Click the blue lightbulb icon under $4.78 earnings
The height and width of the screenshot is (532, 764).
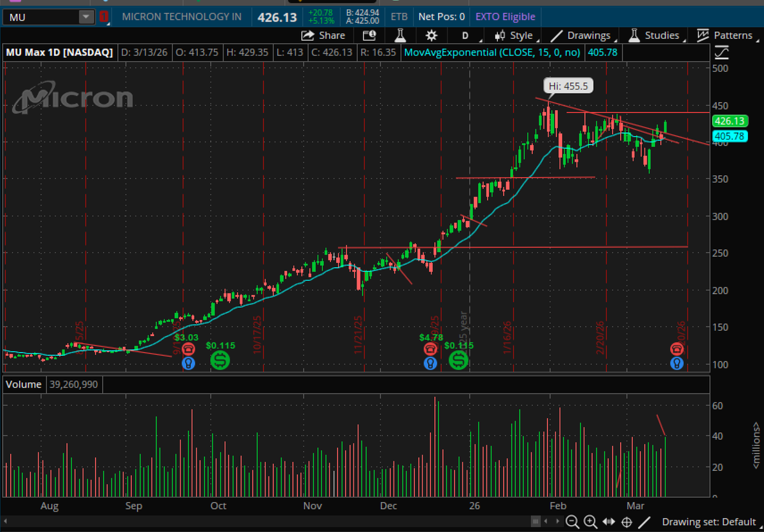coord(431,363)
